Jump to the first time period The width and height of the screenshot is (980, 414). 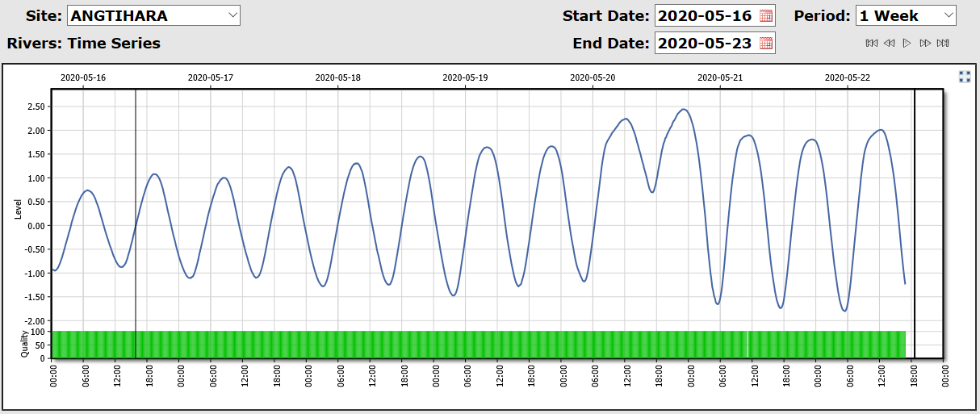point(871,43)
